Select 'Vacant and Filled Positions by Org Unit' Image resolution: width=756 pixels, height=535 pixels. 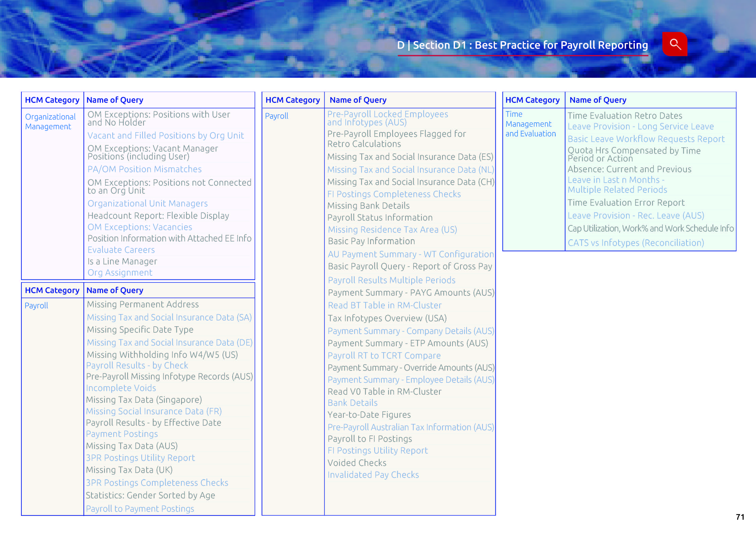166,135
